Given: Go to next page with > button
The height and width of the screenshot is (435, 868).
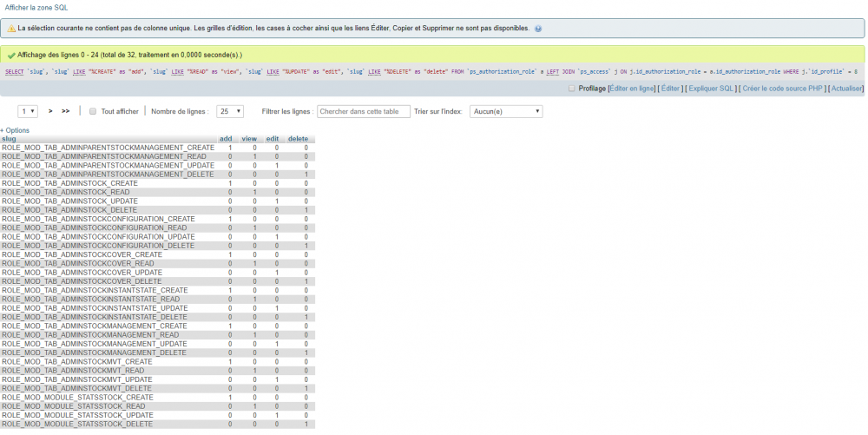Looking at the screenshot, I should pos(50,111).
